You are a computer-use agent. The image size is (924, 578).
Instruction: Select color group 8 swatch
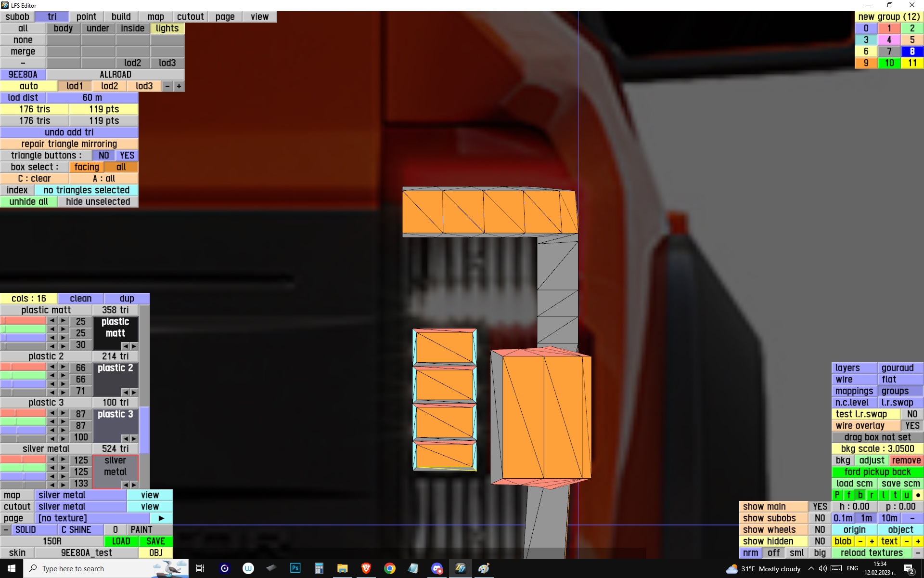click(x=912, y=52)
